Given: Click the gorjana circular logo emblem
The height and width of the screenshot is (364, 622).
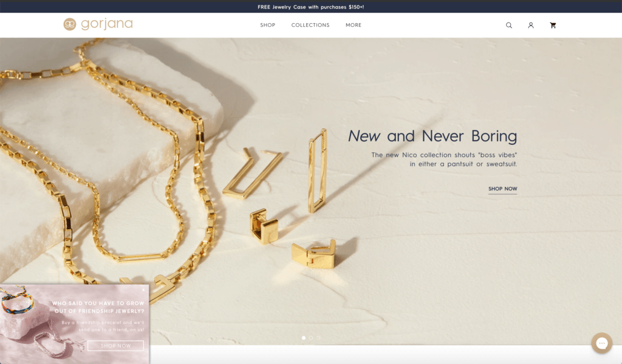Looking at the screenshot, I should 70,24.
